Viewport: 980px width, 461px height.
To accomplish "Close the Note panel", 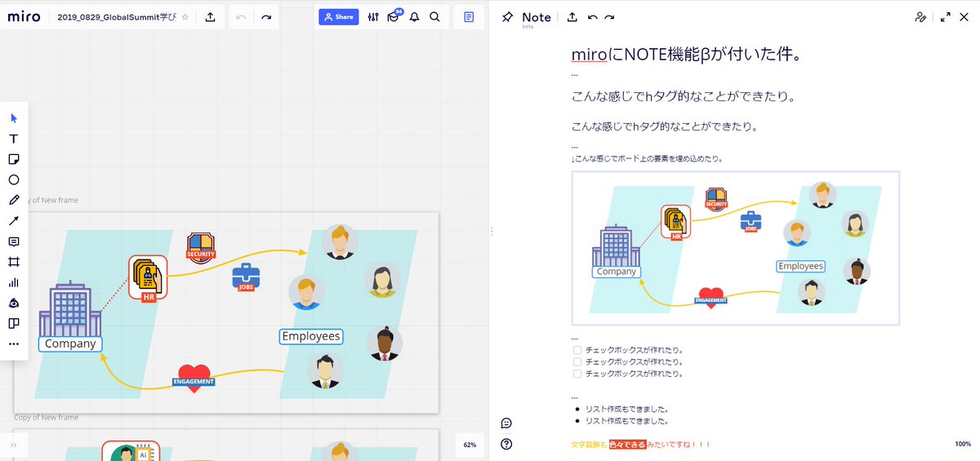I will [x=964, y=16].
